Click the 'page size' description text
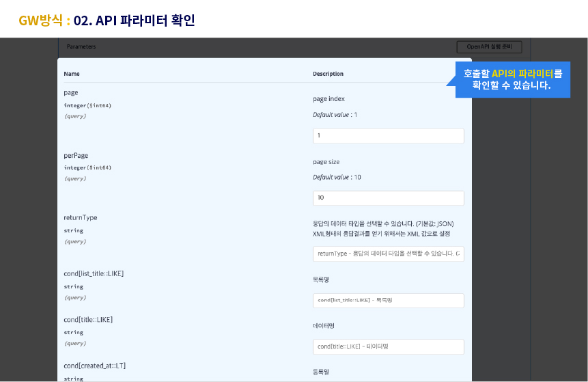This screenshot has width=588, height=382. coord(326,162)
